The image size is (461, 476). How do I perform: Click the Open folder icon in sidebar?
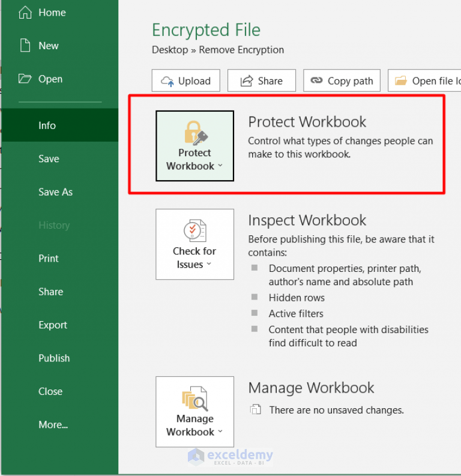(x=25, y=79)
